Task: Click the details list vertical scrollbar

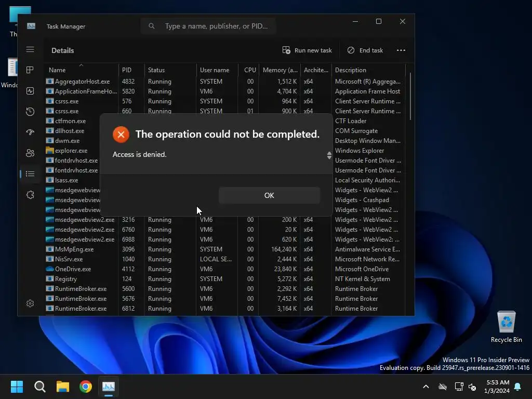Action: (410, 96)
